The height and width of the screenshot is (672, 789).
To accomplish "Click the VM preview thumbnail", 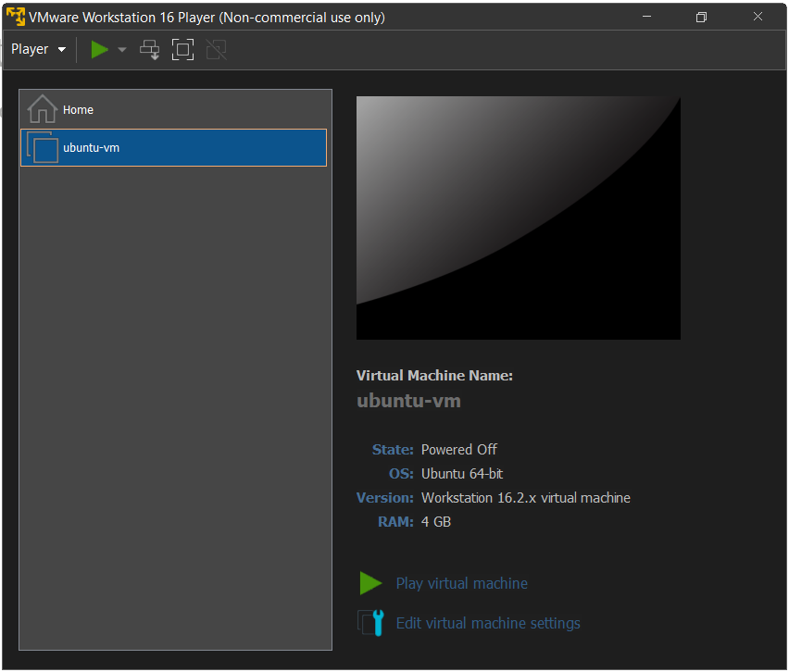I will [x=519, y=218].
